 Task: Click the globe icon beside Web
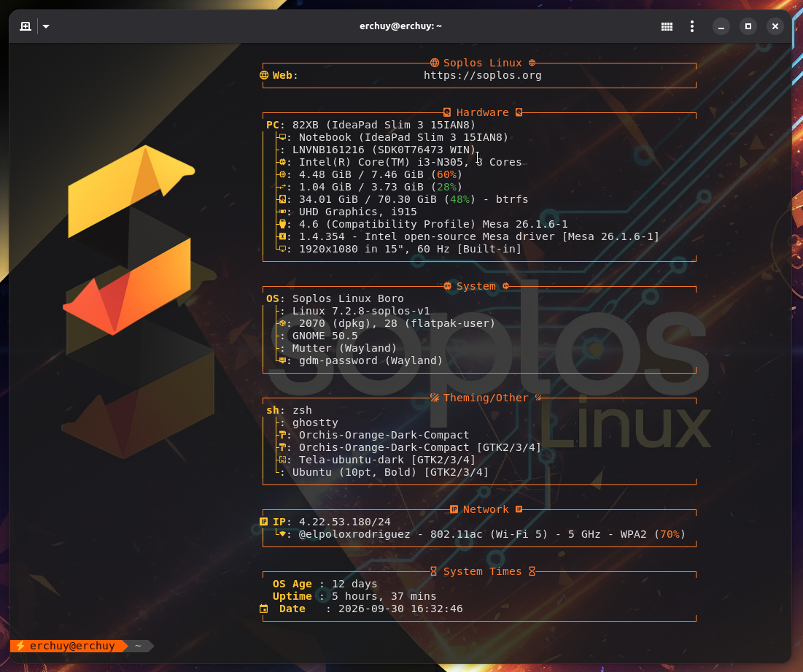tap(264, 75)
